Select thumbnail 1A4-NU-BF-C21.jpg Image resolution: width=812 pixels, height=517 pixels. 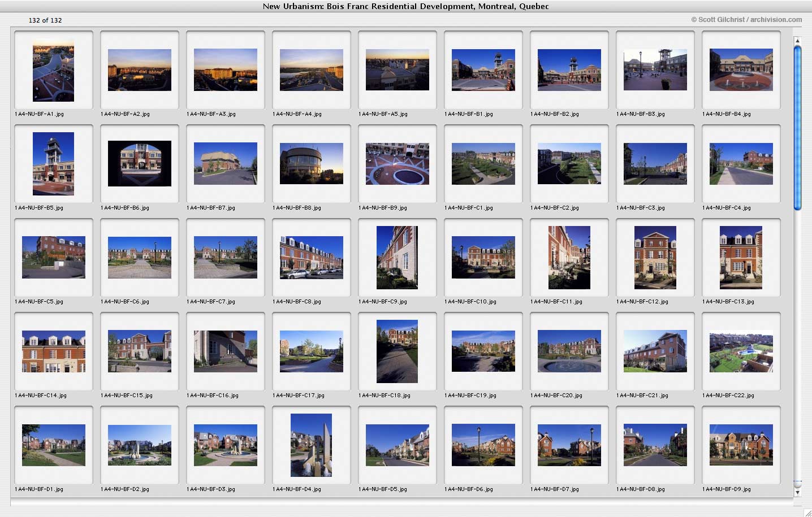click(655, 351)
